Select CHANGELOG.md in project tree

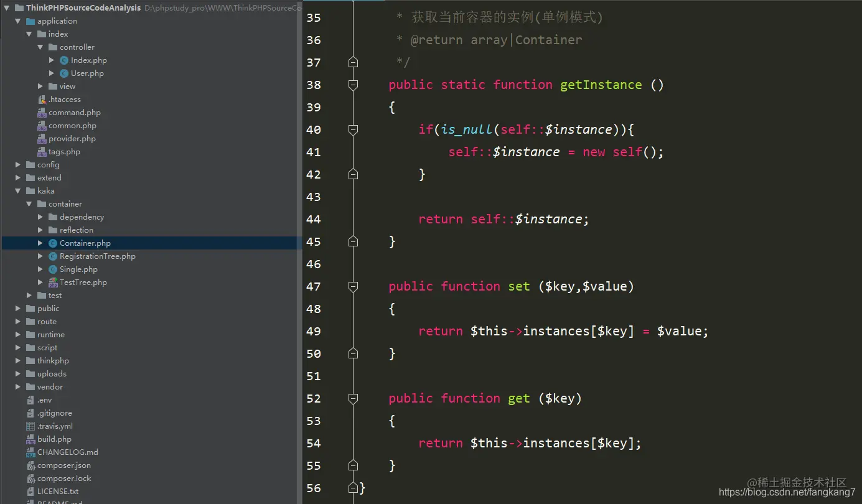(x=68, y=452)
